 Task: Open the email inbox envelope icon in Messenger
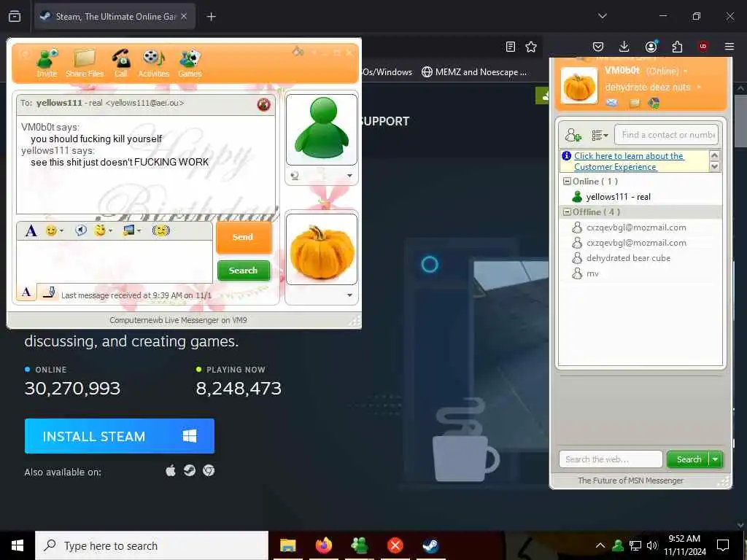[612, 103]
